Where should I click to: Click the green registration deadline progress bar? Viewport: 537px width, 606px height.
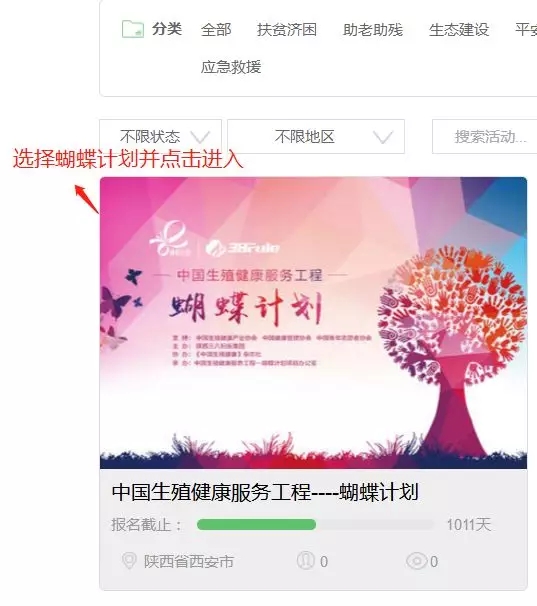[x=256, y=524]
